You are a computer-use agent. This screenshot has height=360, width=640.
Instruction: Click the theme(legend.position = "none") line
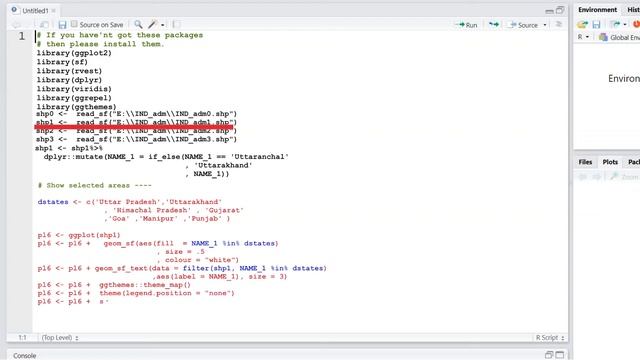136,293
